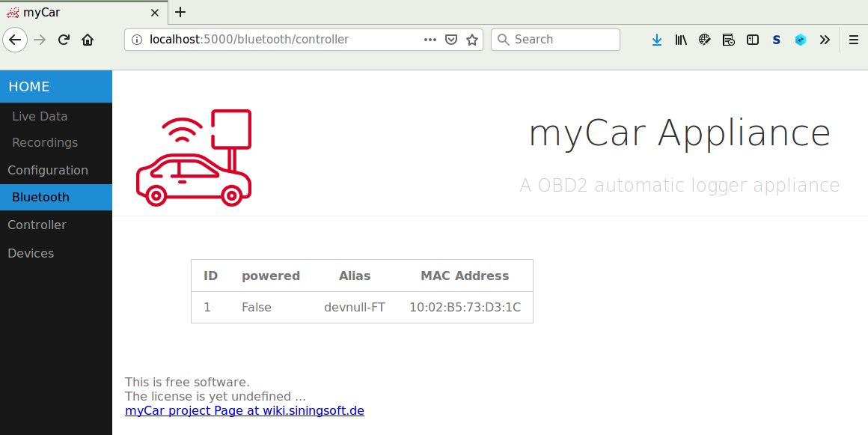Select Live Data in sidebar
This screenshot has width=868, height=435.
[40, 116]
